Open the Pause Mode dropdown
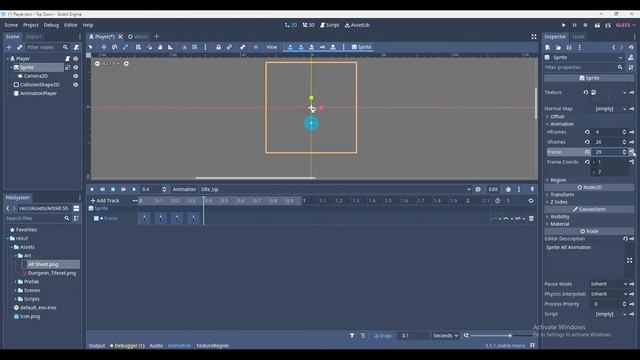Image resolution: width=640 pixels, height=360 pixels. 609,284
